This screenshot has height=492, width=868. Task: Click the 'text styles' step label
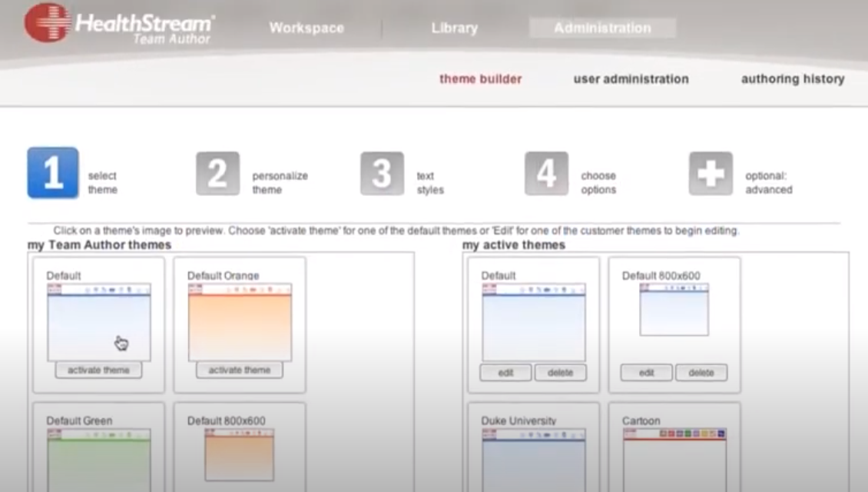430,182
